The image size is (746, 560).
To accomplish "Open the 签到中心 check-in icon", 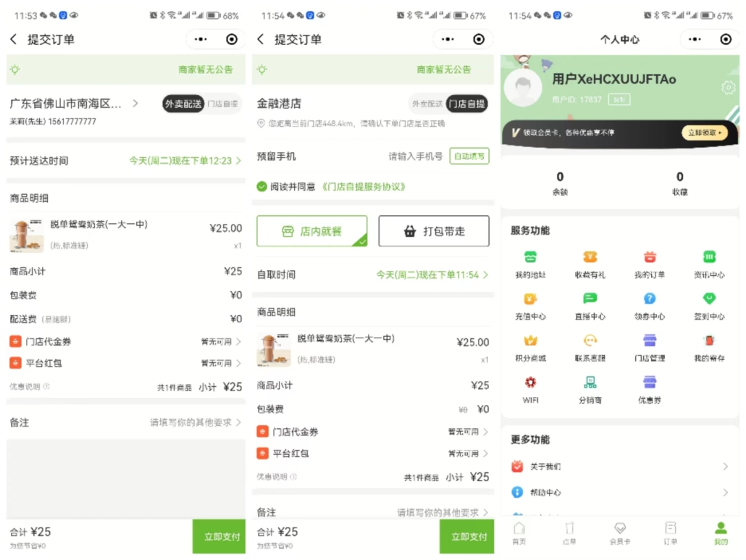I will point(708,299).
